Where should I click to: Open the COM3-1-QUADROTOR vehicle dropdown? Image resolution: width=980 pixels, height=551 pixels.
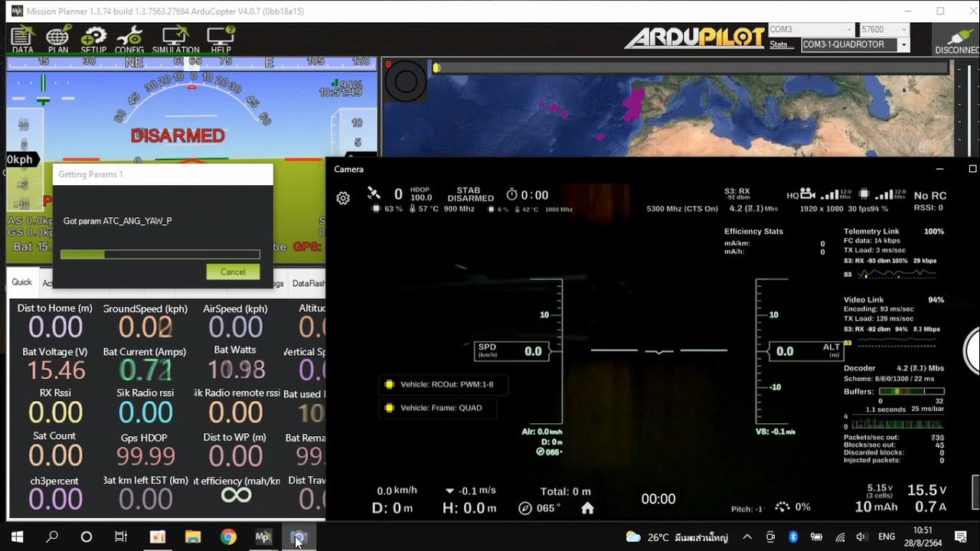pyautogui.click(x=855, y=45)
